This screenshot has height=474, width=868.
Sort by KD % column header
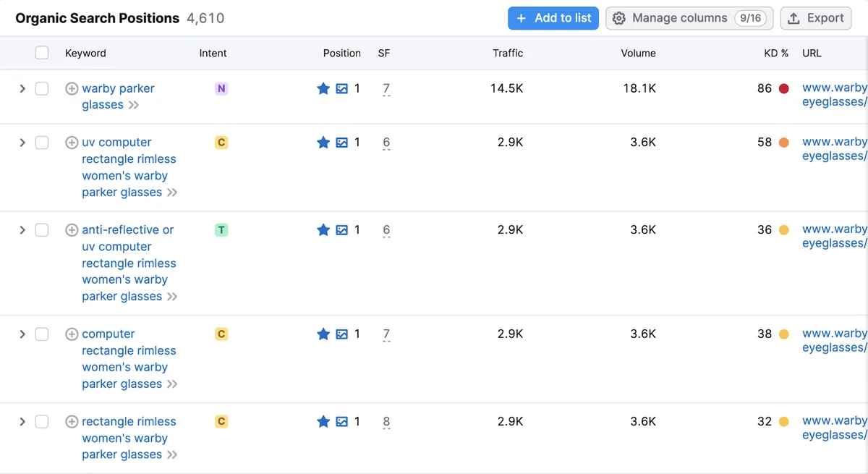(x=776, y=54)
